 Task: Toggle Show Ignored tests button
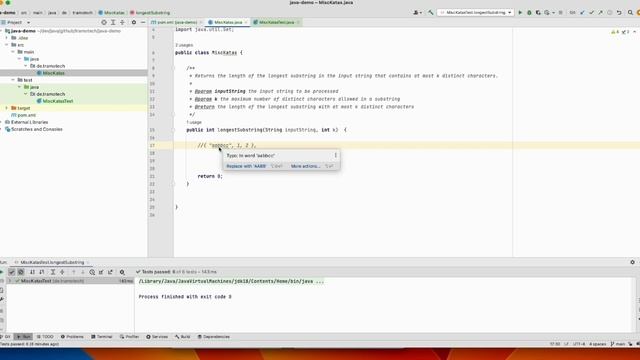21,272
